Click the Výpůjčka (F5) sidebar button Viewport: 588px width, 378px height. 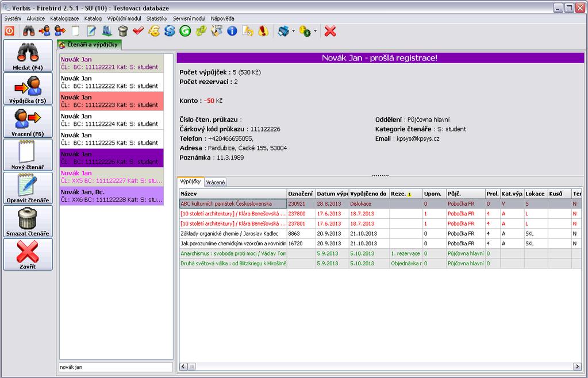pyautogui.click(x=28, y=88)
